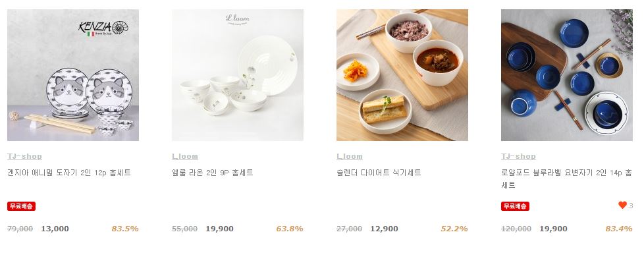This screenshot has width=644, height=257.
Task: Open 슬렌더 다이어트 식기세트 product title
Action: [x=379, y=173]
